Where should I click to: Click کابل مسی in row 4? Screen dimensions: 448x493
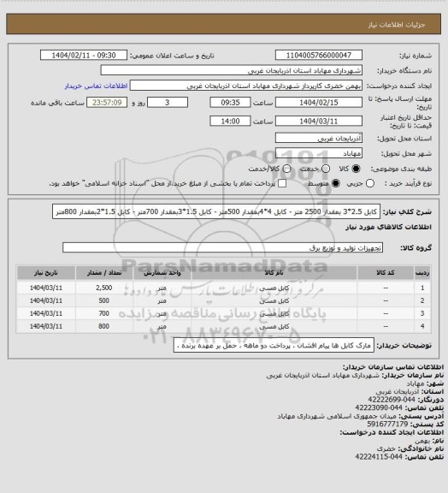click(274, 326)
